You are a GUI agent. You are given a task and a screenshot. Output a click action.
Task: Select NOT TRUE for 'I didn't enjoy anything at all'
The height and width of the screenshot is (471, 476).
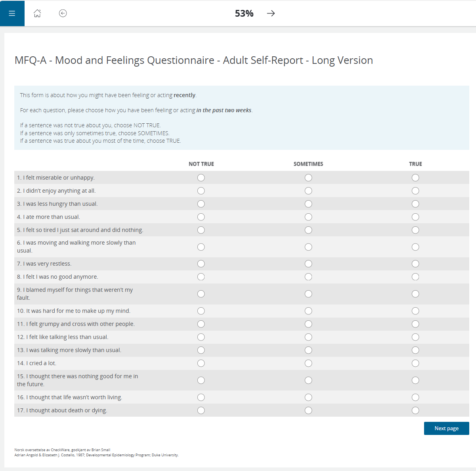coord(201,191)
